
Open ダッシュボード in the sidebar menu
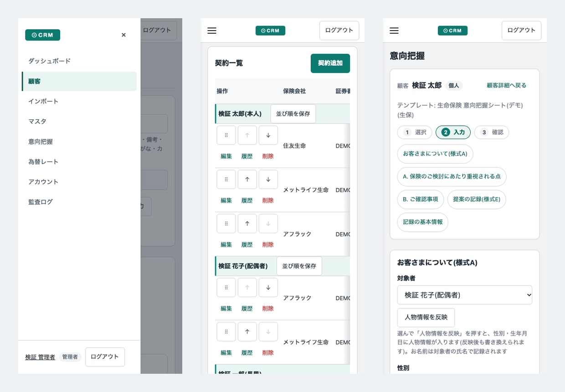(x=79, y=61)
